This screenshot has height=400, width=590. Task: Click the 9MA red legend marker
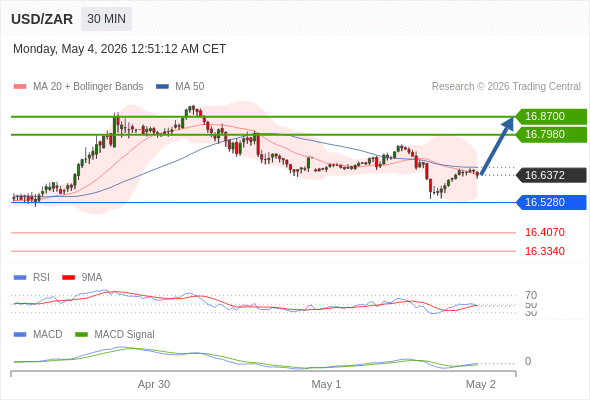pyautogui.click(x=68, y=278)
